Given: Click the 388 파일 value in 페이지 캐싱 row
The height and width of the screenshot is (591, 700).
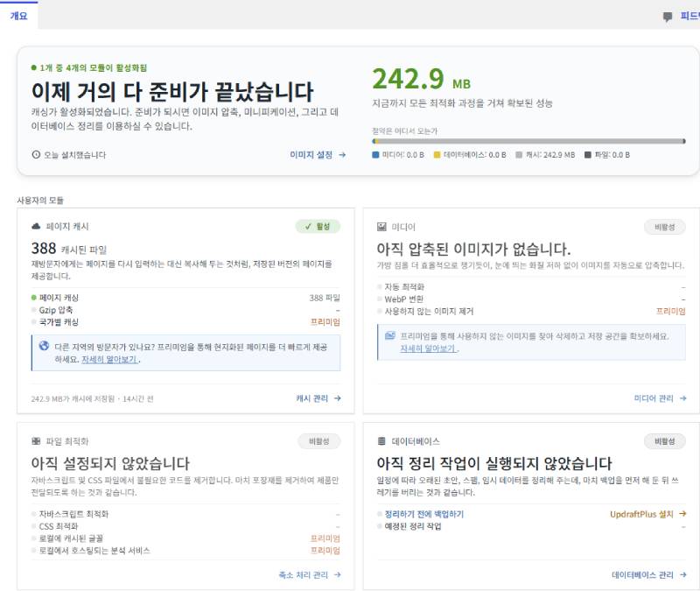Looking at the screenshot, I should click(x=325, y=298).
